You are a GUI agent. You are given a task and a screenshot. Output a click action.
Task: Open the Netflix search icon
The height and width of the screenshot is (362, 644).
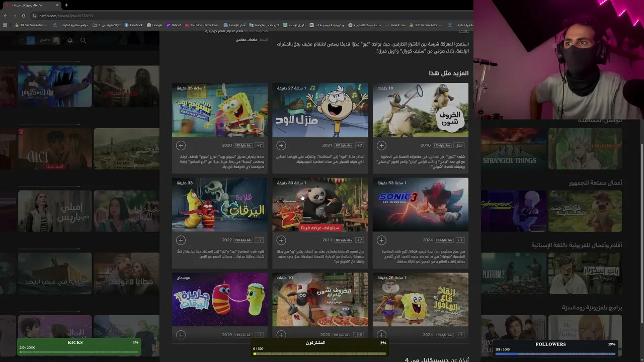click(x=83, y=40)
